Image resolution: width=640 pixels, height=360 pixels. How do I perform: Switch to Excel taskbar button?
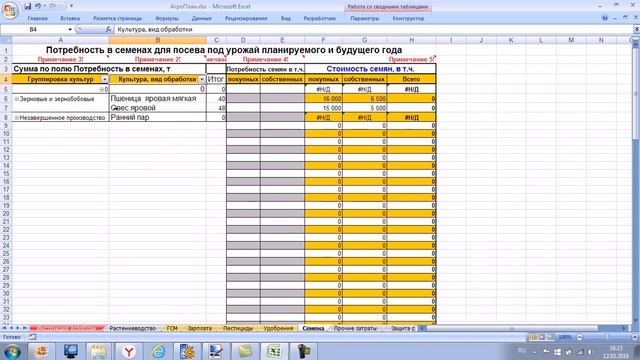(x=274, y=351)
